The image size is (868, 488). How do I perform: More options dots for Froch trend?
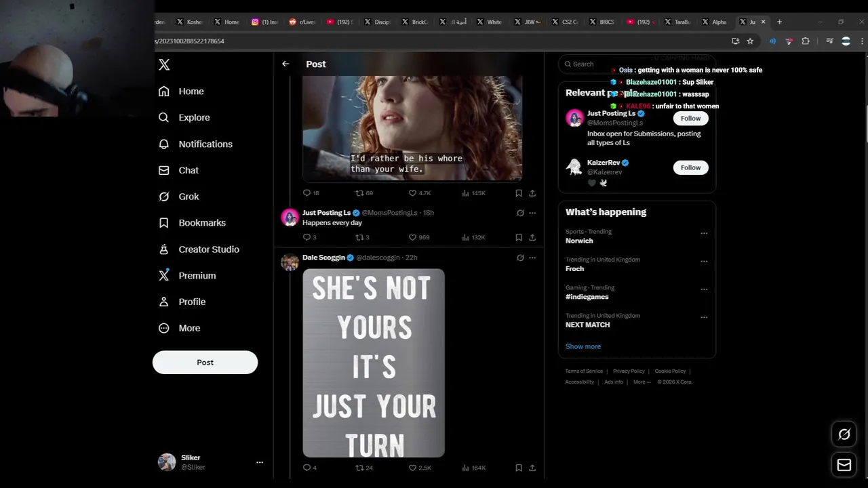click(x=704, y=261)
